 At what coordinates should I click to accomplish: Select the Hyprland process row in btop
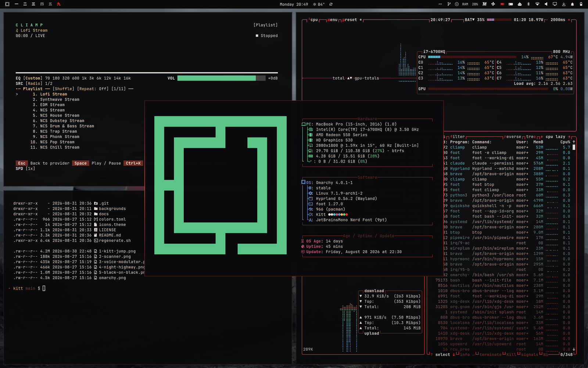coord(507,169)
